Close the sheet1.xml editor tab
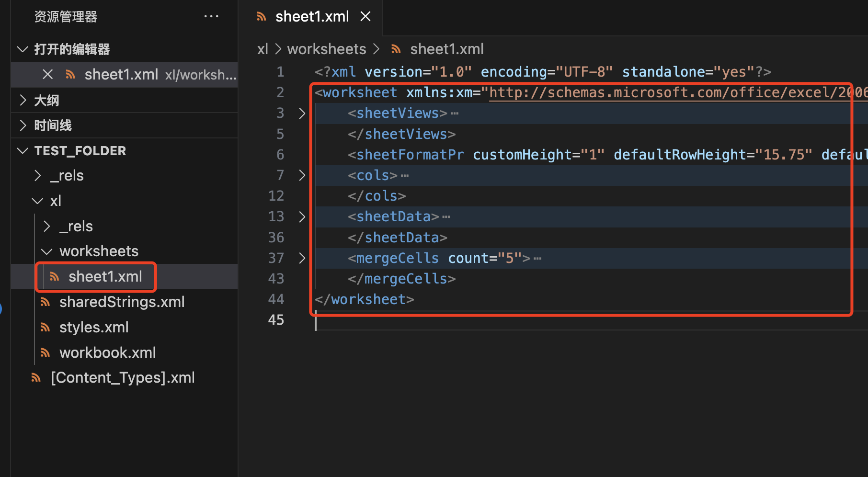Screen dimensions: 868x477 click(365, 16)
